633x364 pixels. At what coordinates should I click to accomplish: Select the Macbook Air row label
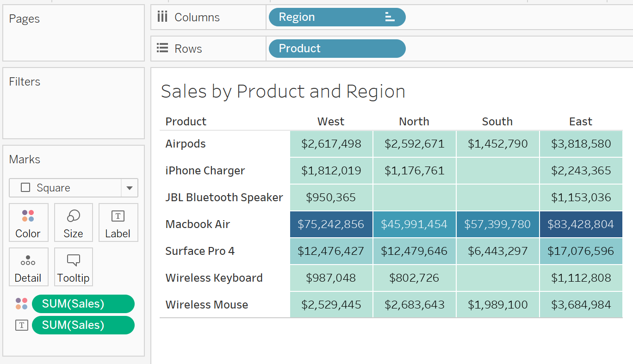[198, 224]
